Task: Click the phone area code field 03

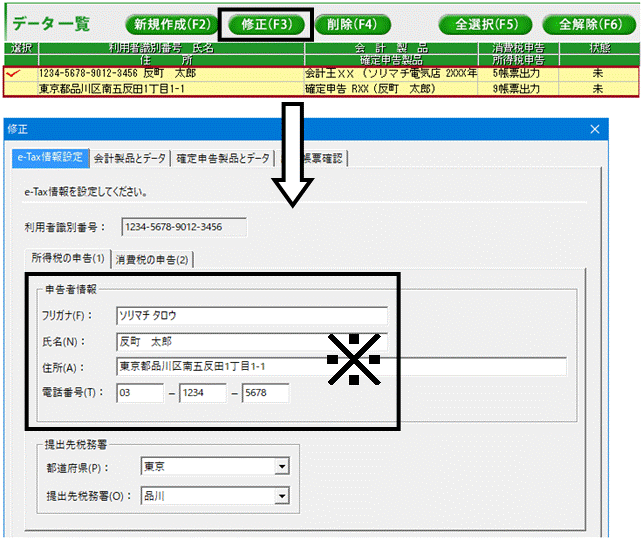Action: [x=140, y=393]
